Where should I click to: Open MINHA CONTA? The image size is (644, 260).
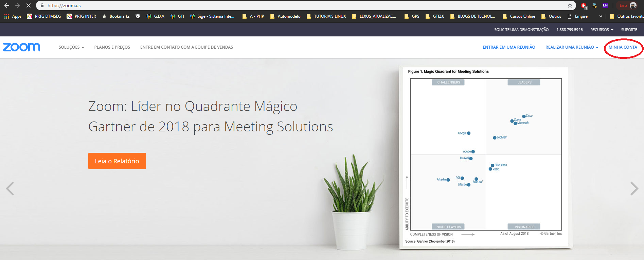pos(623,47)
